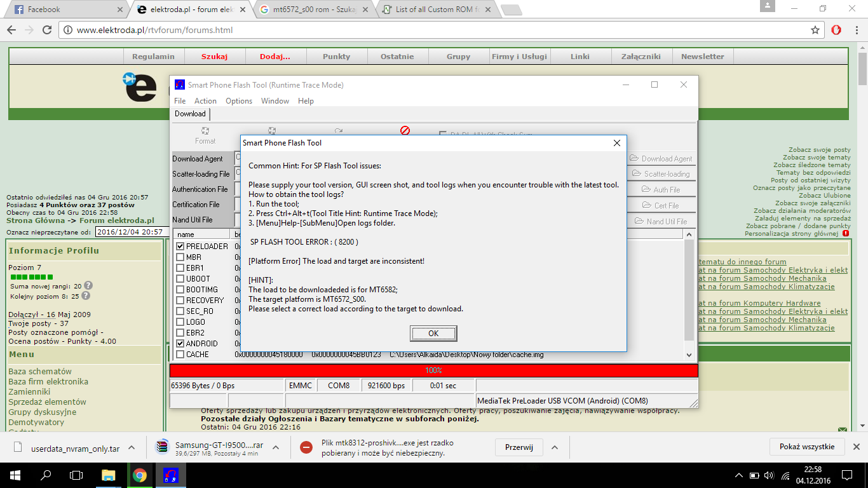Check the EBR1 partition checkbox
The image size is (868, 488).
(x=180, y=268)
